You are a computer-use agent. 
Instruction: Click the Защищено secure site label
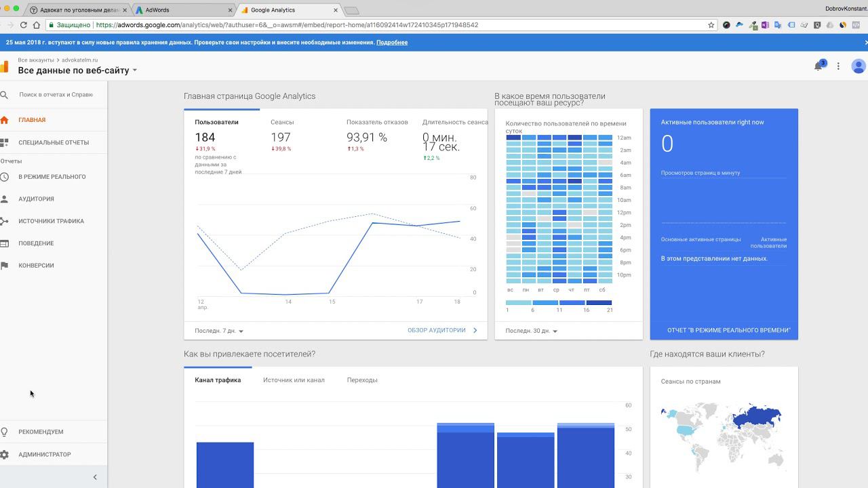pyautogui.click(x=74, y=25)
